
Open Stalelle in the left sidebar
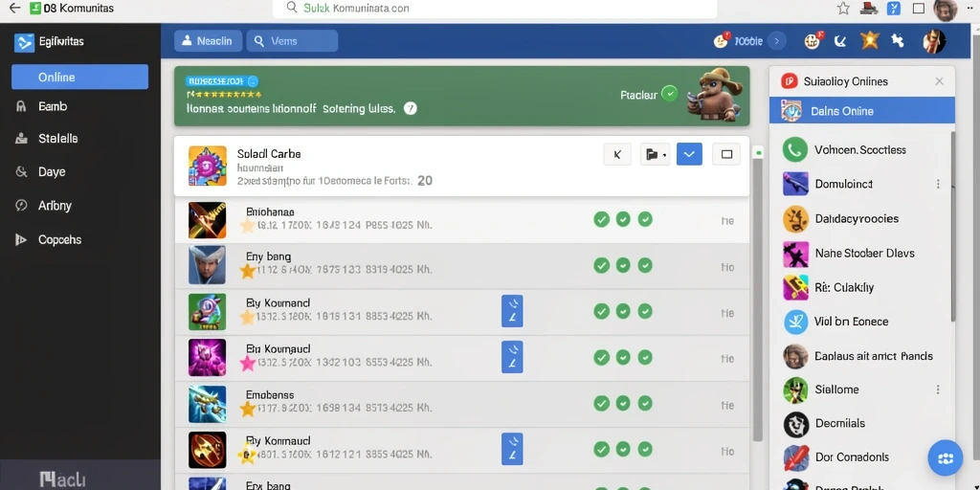[x=57, y=139]
